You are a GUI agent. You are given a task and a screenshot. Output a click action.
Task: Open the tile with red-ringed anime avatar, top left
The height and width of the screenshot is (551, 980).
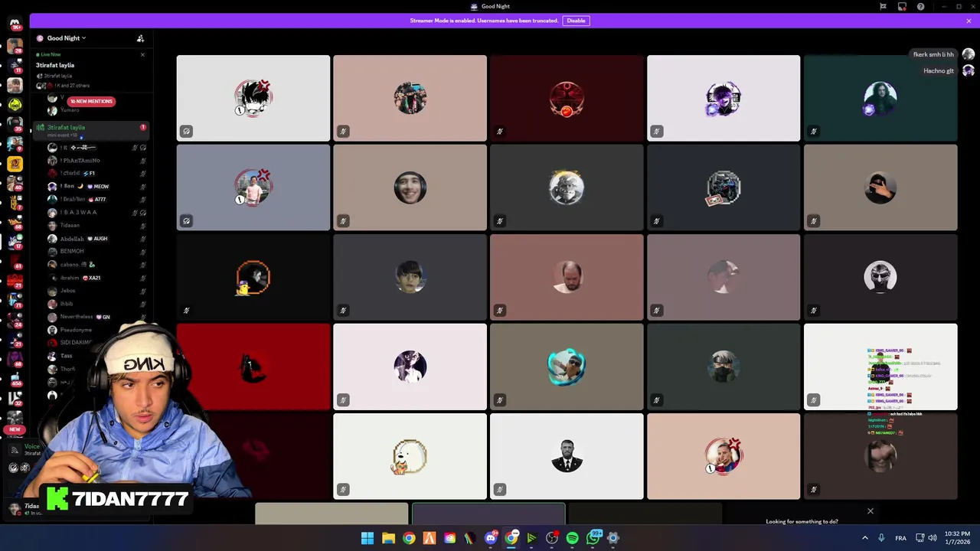[x=253, y=98]
